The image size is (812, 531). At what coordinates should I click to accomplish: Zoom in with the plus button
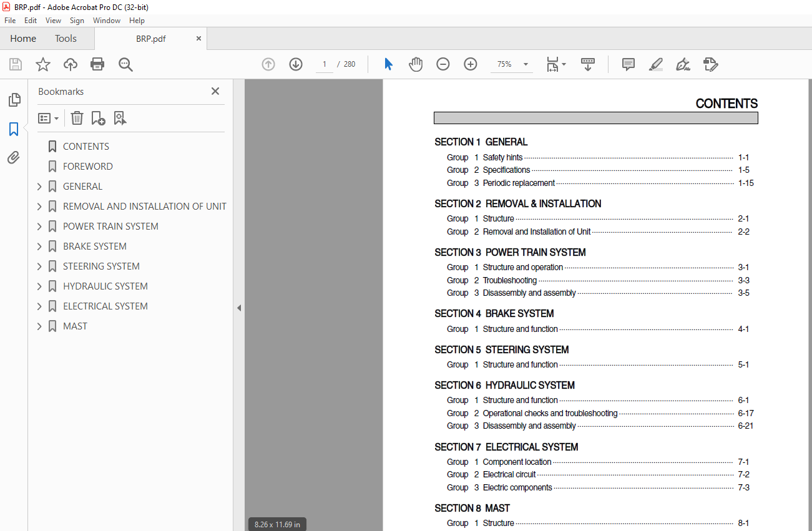(471, 64)
